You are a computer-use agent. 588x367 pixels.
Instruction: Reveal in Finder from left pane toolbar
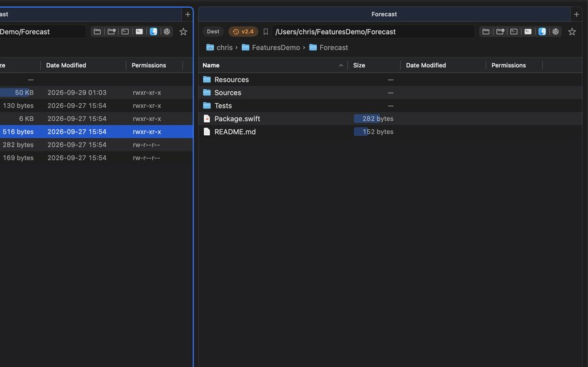click(154, 31)
